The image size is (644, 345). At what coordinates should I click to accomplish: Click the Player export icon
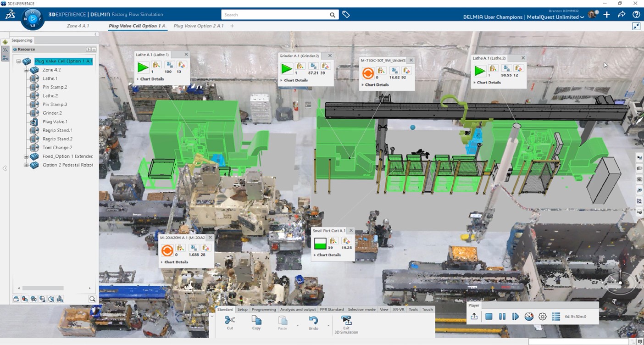(x=474, y=317)
